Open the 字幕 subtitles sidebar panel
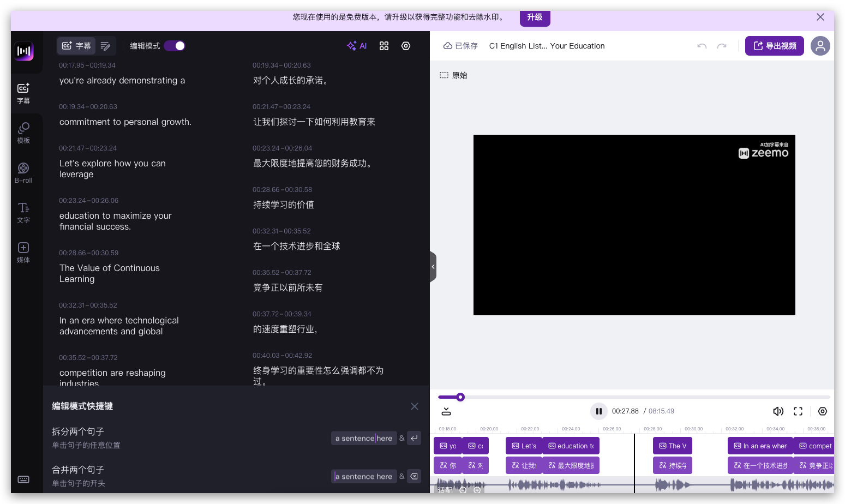Viewport: 845px width, 504px height. point(23,94)
